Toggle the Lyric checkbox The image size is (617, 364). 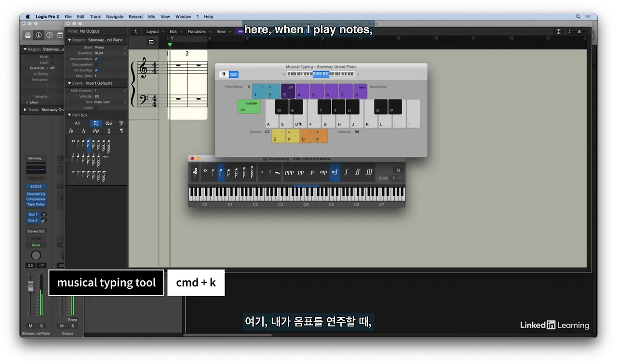pos(96,108)
